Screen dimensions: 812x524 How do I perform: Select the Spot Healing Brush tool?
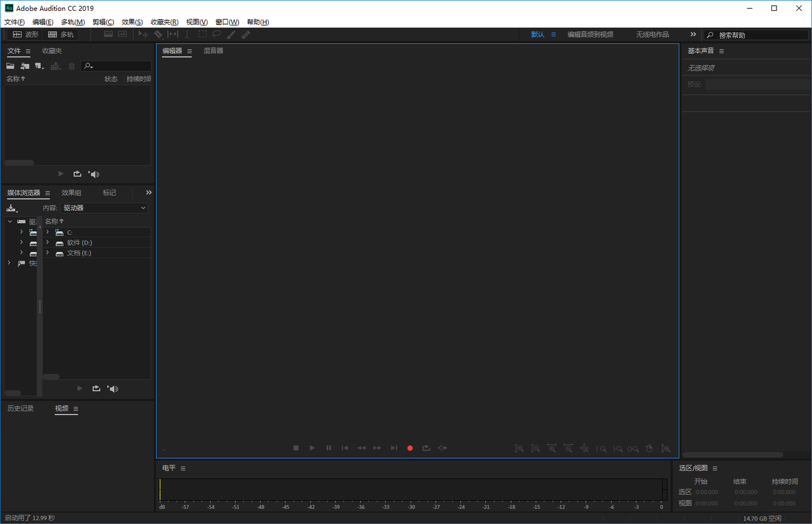tap(246, 34)
